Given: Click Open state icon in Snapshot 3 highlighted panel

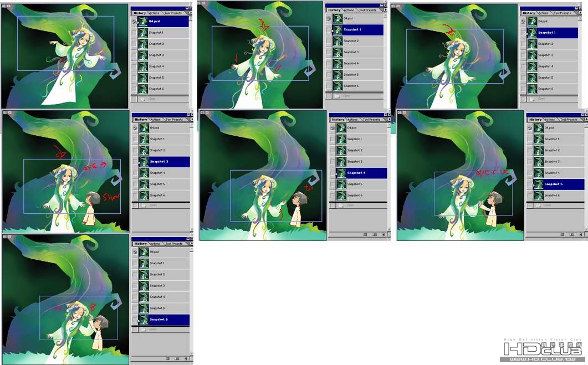Looking at the screenshot, I should [144, 205].
